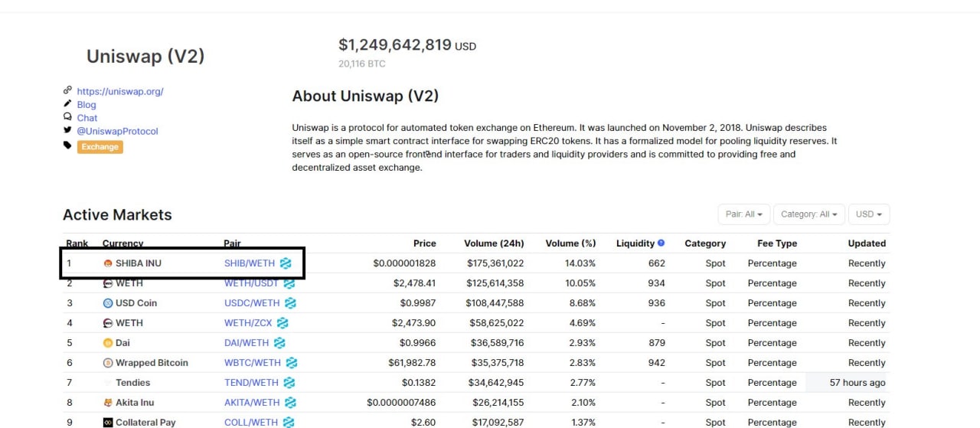Click the Volume (%) column header

coord(570,243)
